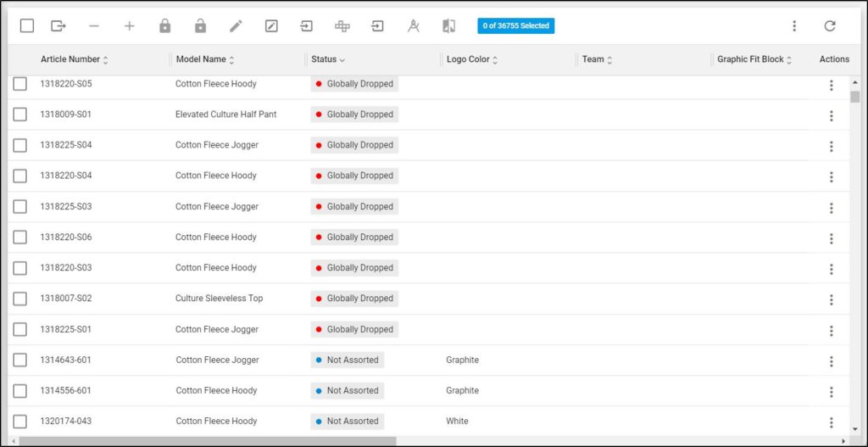Sort by Logo Color using its arrow

pos(495,60)
